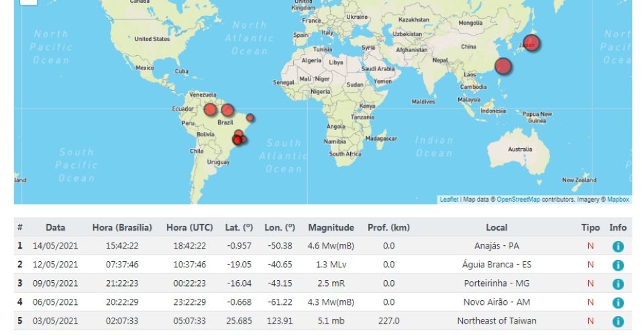Show info for Novo Airão - AM event
644x335 pixels.
pyautogui.click(x=618, y=302)
